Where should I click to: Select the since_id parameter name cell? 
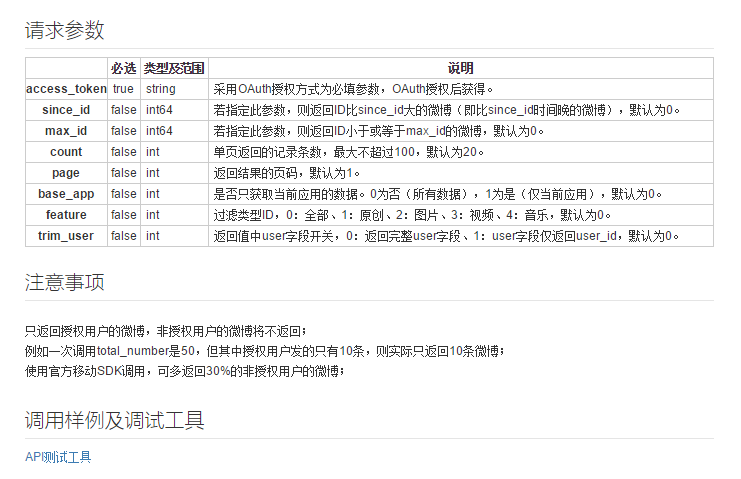point(66,110)
